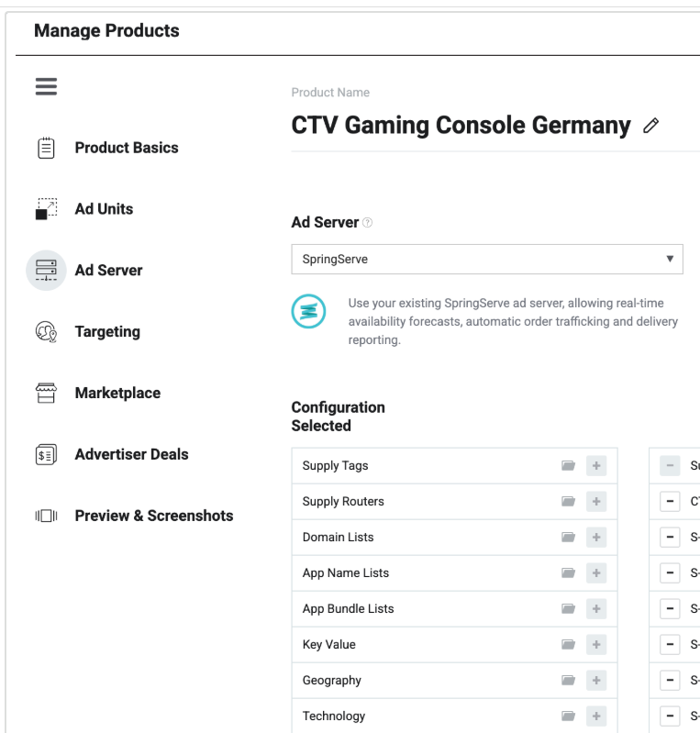700x733 pixels.
Task: Add Supply Routers with plus button
Action: (596, 502)
